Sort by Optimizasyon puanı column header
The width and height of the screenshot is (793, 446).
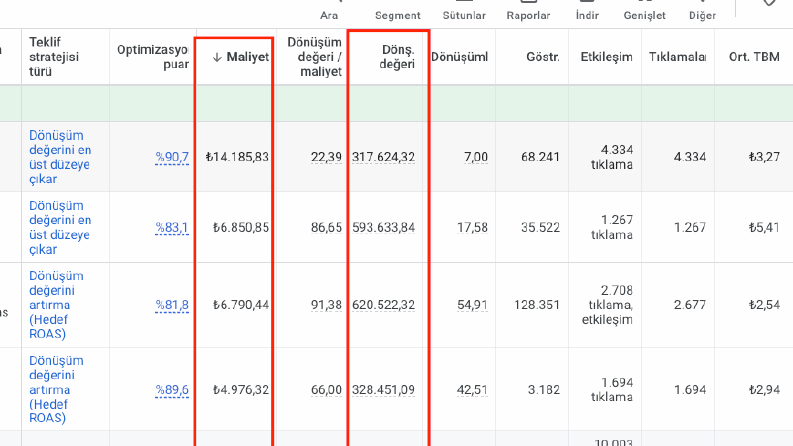153,57
